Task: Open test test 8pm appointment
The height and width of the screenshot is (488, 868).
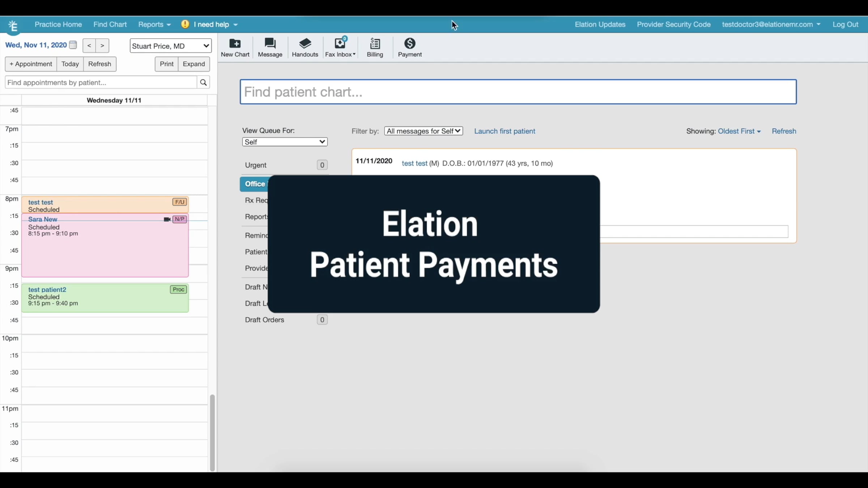Action: [105, 205]
